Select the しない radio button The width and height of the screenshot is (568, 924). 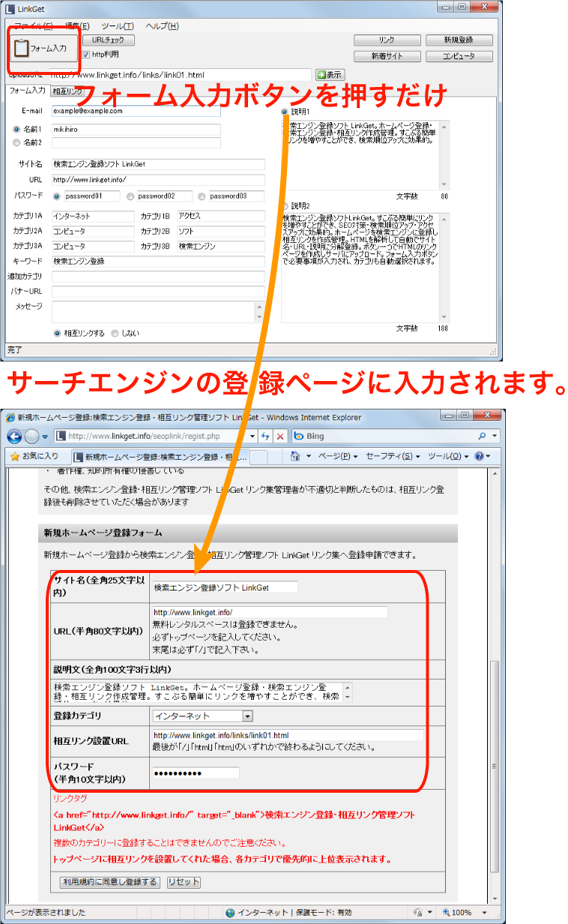[115, 333]
